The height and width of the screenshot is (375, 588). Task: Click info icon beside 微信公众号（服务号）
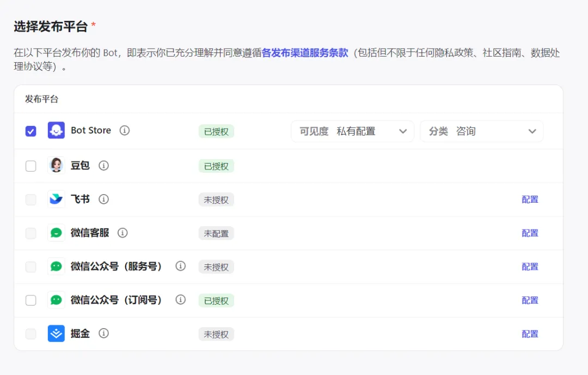181,267
